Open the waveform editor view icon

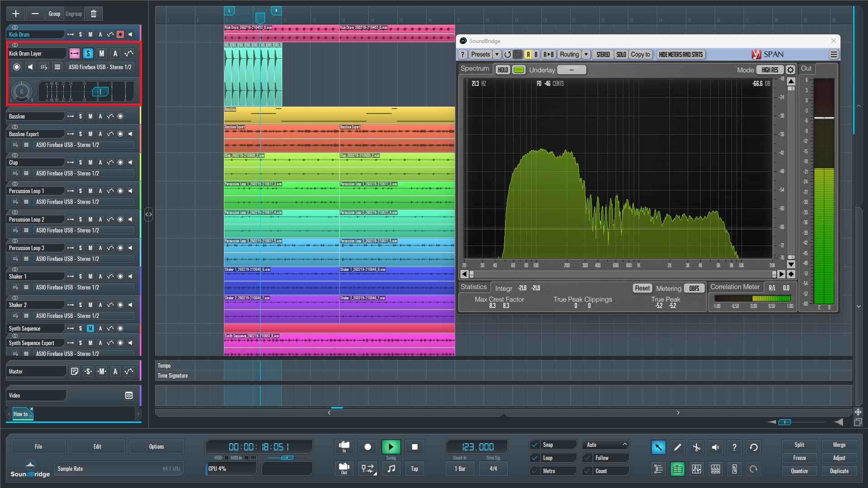(x=697, y=469)
